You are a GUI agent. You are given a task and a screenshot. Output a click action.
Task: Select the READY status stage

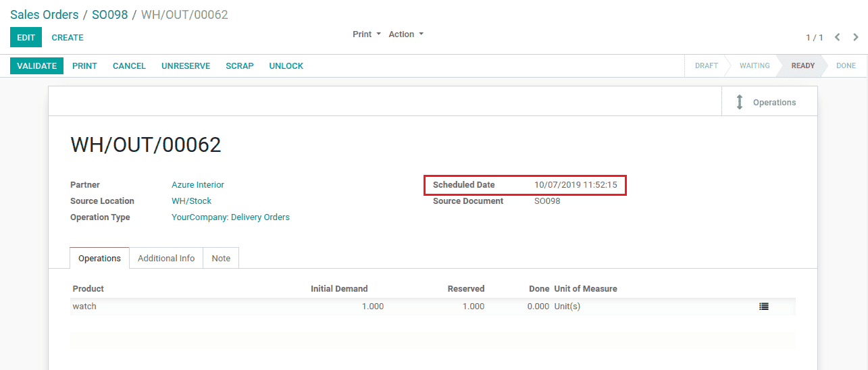coord(803,66)
